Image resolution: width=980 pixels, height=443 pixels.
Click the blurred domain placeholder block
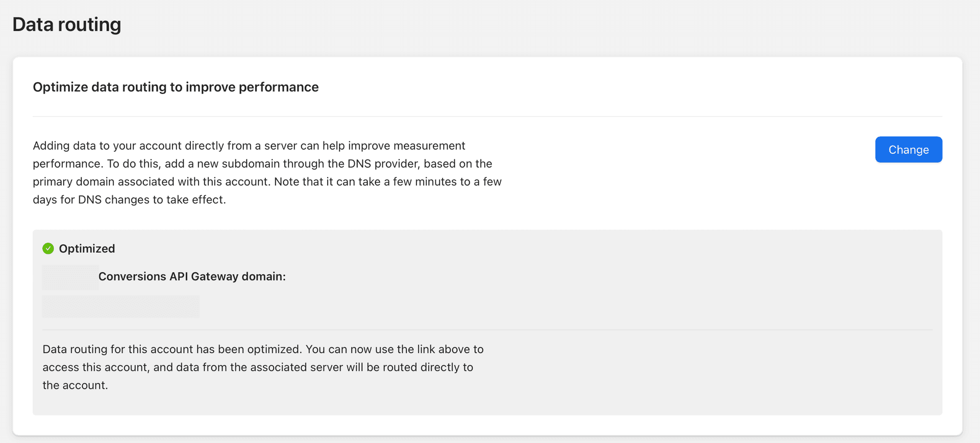point(121,307)
